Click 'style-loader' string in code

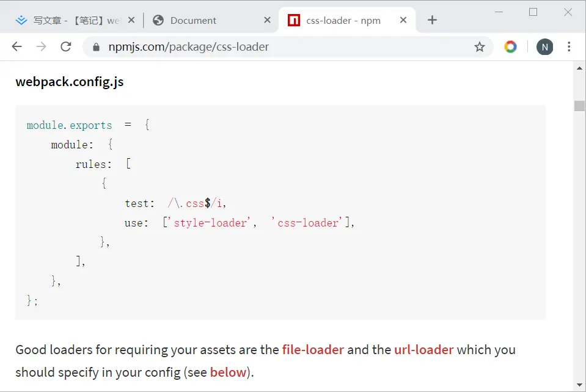pos(210,223)
